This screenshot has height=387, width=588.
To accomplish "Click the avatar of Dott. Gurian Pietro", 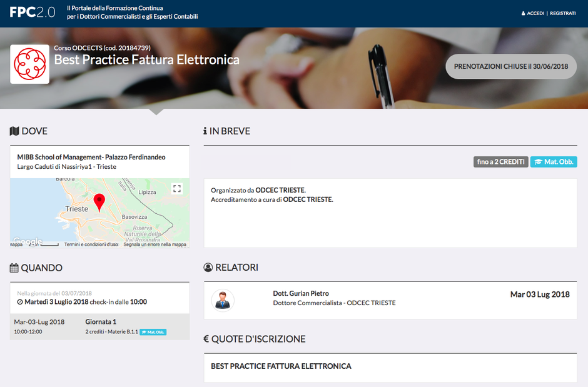I will [x=223, y=301].
